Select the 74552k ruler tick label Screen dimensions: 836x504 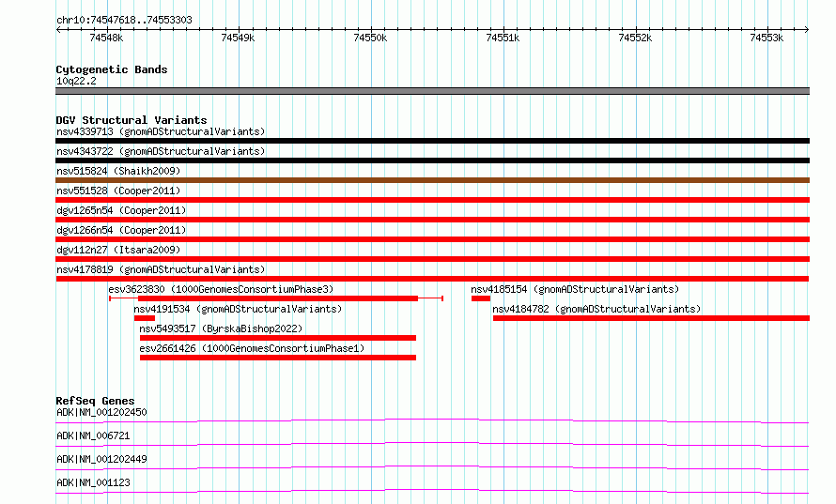coord(634,38)
